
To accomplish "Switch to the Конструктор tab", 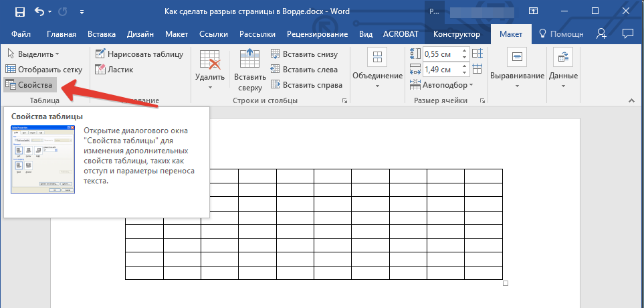I will tap(457, 34).
